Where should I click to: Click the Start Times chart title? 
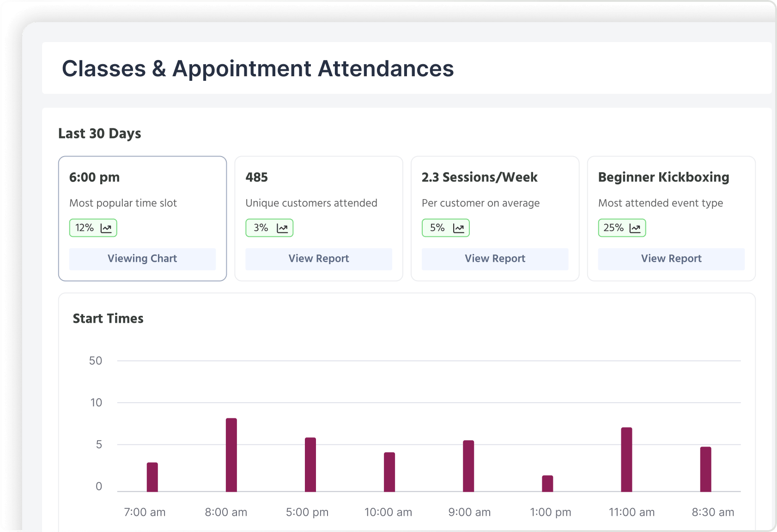point(108,319)
